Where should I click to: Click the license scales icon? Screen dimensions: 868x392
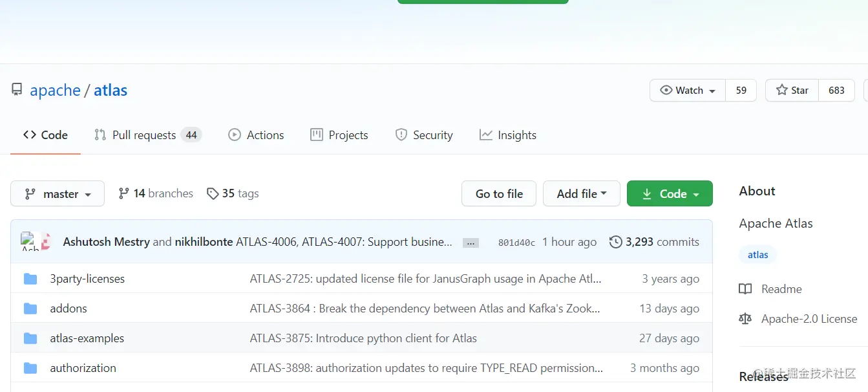point(745,319)
